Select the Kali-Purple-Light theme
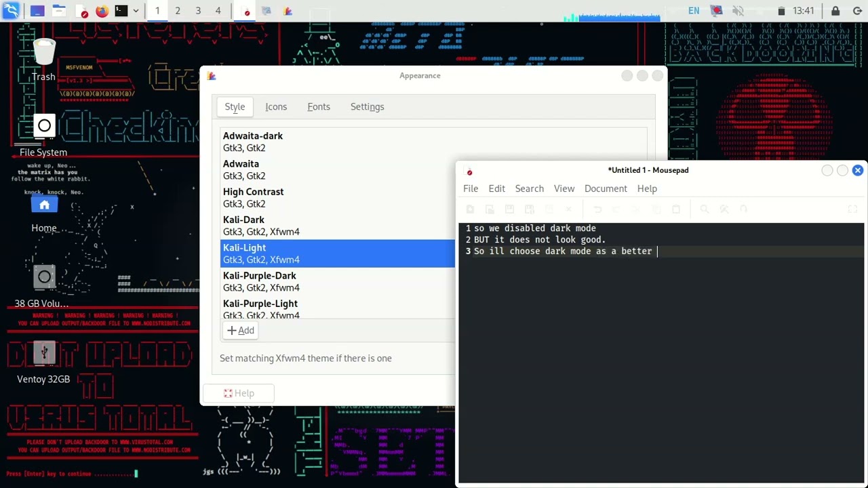Viewport: 868px width, 488px height. click(x=338, y=308)
